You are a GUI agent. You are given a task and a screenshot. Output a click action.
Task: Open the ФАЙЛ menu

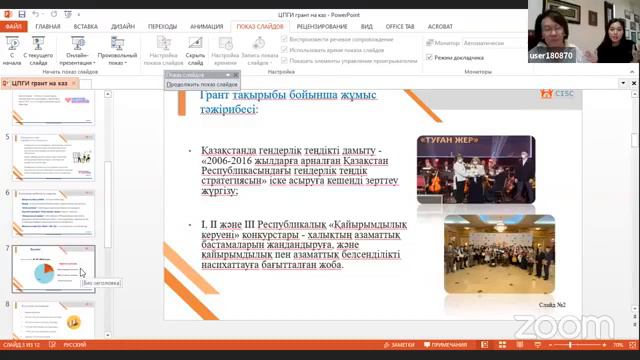click(x=13, y=27)
